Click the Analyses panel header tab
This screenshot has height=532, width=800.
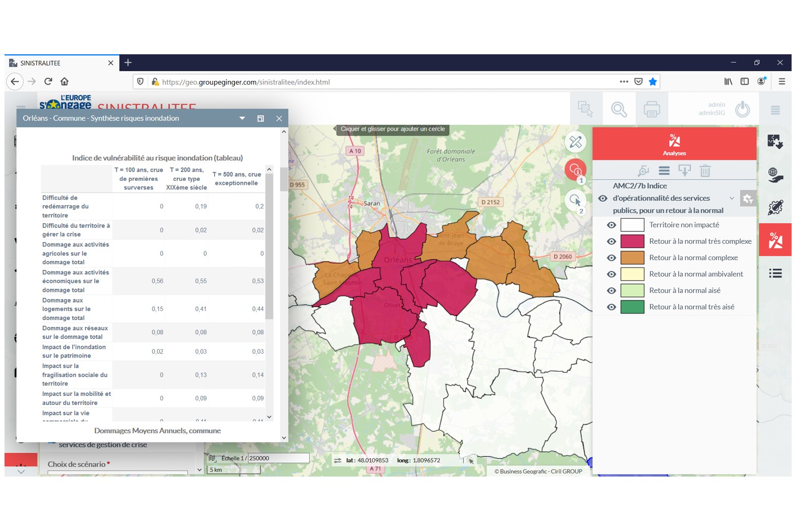[x=674, y=144]
